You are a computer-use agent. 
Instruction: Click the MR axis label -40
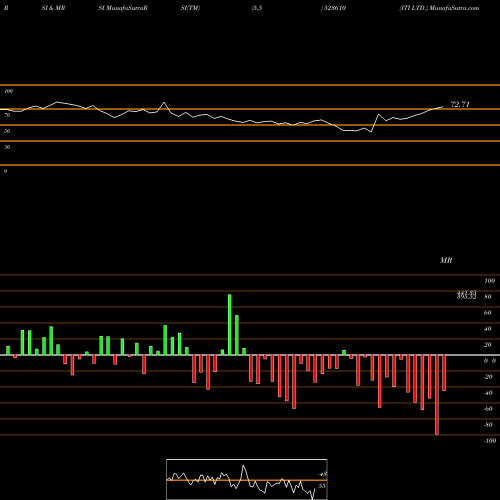click(x=488, y=393)
